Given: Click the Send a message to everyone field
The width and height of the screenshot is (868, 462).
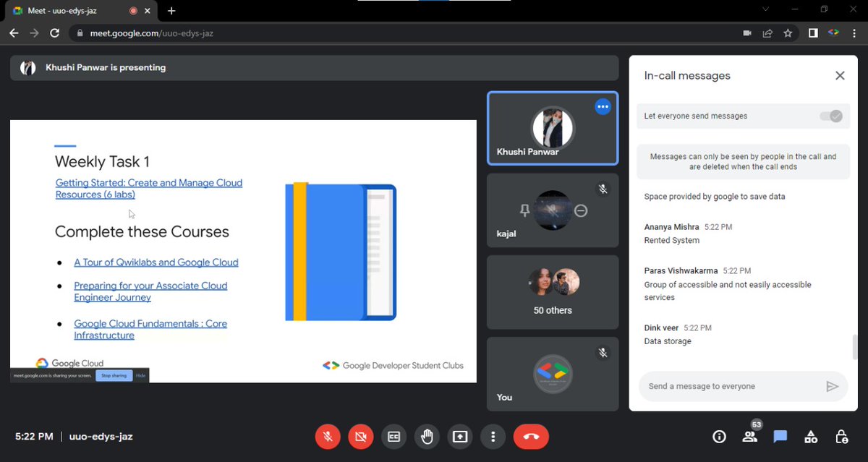Looking at the screenshot, I should (731, 386).
